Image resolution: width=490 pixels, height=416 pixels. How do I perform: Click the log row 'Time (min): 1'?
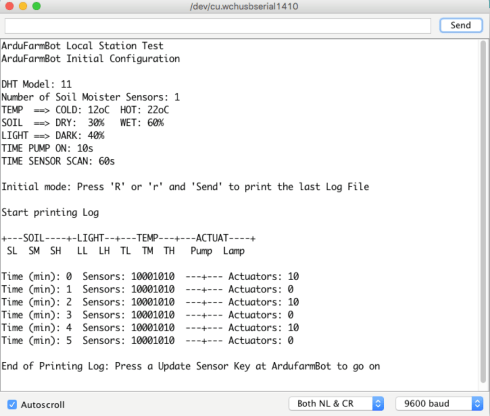[148, 289]
